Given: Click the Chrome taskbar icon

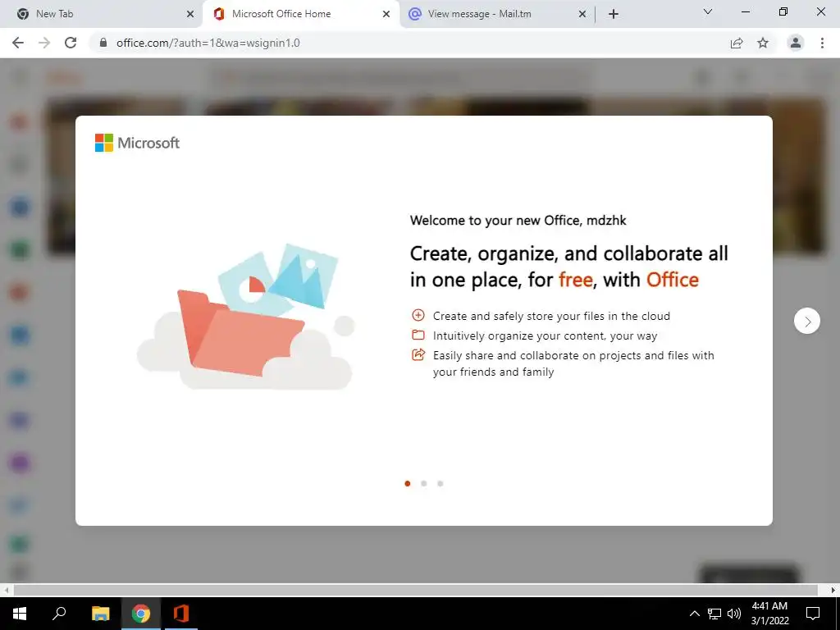Looking at the screenshot, I should click(x=141, y=614).
